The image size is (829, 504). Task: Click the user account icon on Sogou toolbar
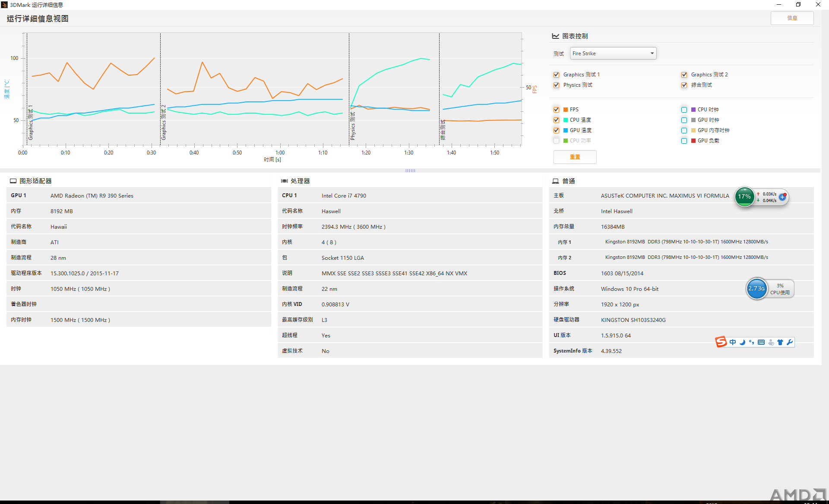[771, 342]
